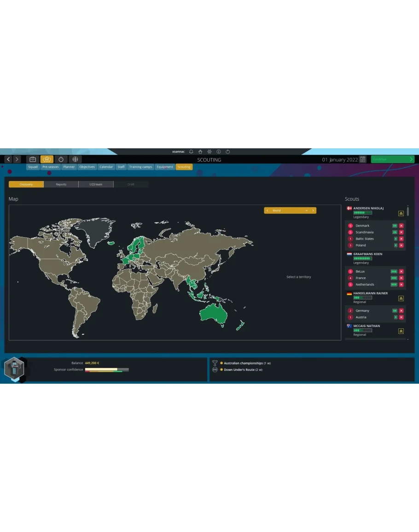Open the globe section icon
Screen dimensions: 419x532
tap(75, 159)
